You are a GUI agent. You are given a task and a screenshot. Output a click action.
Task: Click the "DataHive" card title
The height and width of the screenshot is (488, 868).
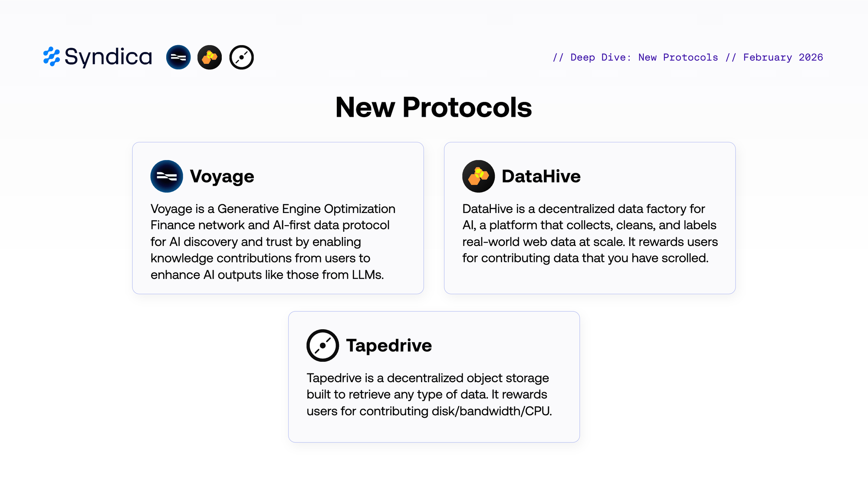click(541, 177)
